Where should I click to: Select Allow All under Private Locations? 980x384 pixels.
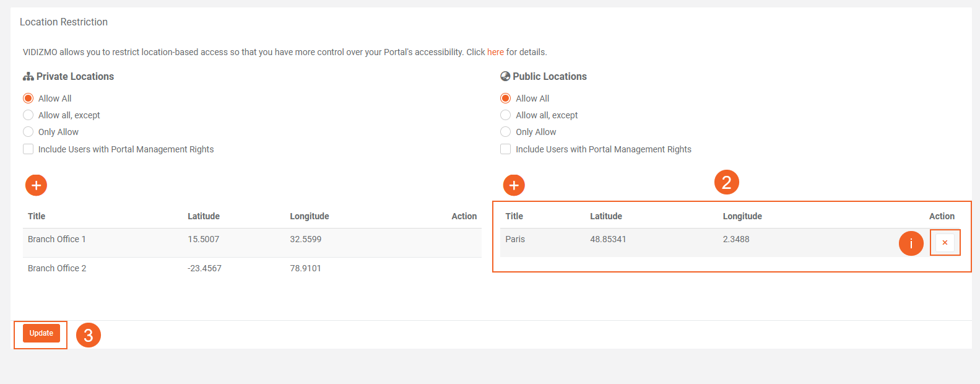point(28,98)
